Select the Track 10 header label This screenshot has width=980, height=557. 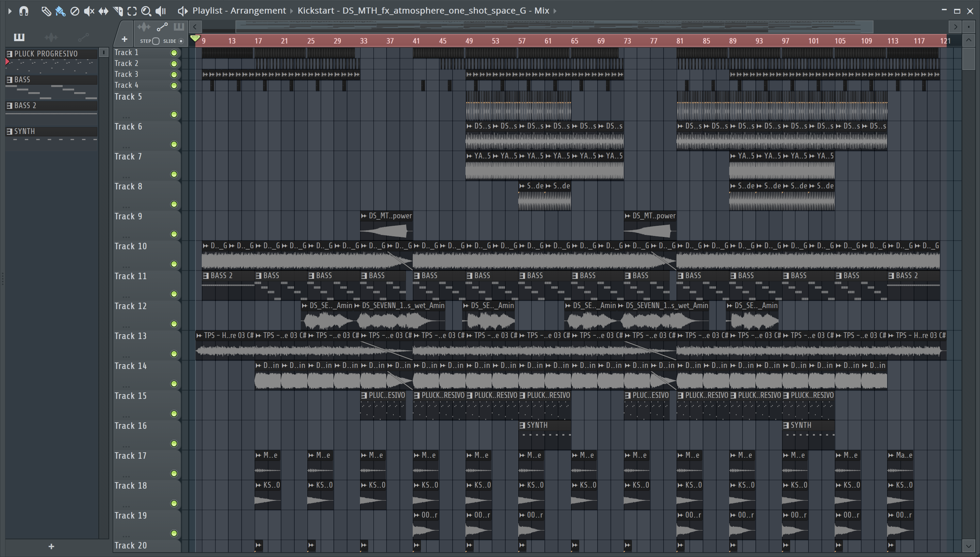click(x=131, y=246)
